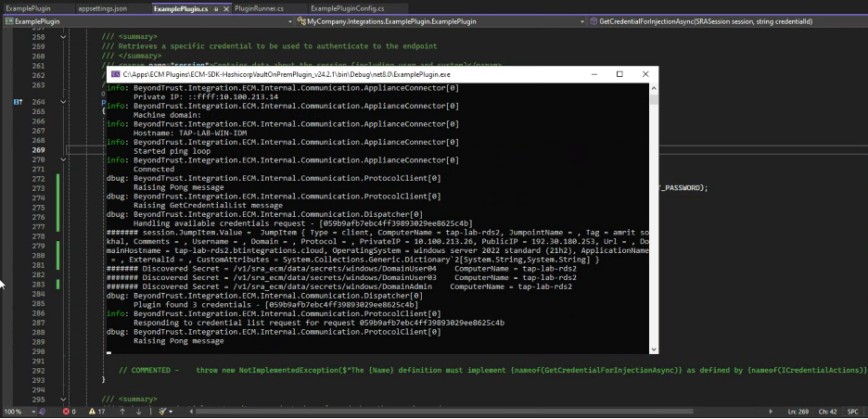The image size is (868, 419).
Task: Click the editor horizontal scrollbar thumb
Action: [x=444, y=412]
